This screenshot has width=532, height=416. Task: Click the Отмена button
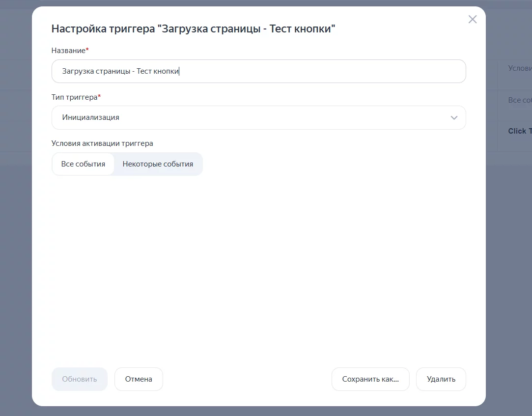(x=139, y=379)
